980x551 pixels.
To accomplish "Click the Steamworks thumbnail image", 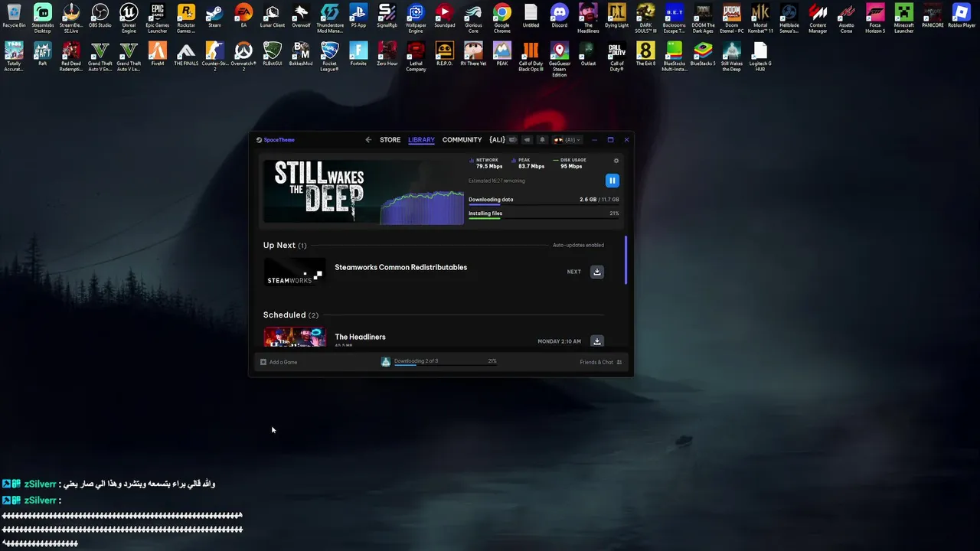I will [x=295, y=272].
